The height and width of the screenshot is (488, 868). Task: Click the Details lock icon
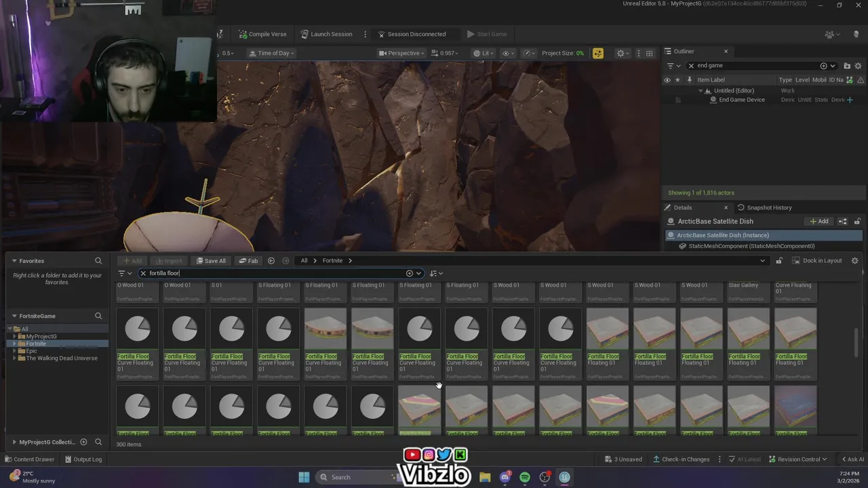point(857,221)
